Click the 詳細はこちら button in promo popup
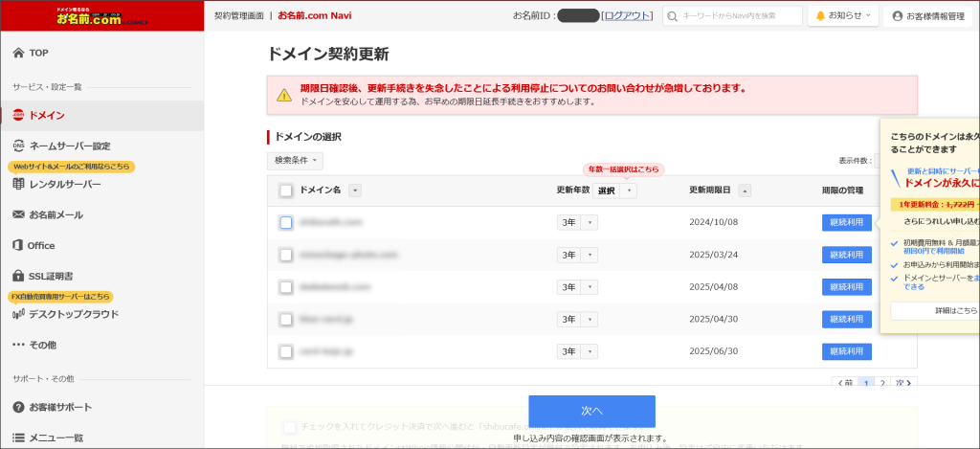The height and width of the screenshot is (449, 980). pos(935,311)
